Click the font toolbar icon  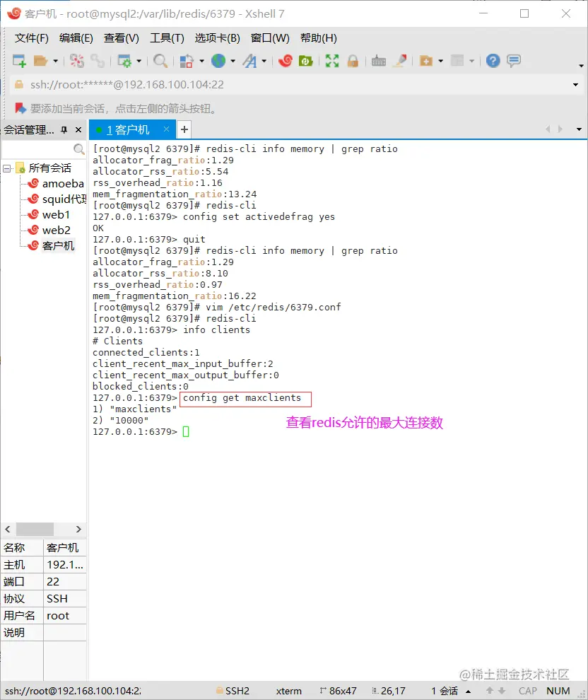coord(250,61)
